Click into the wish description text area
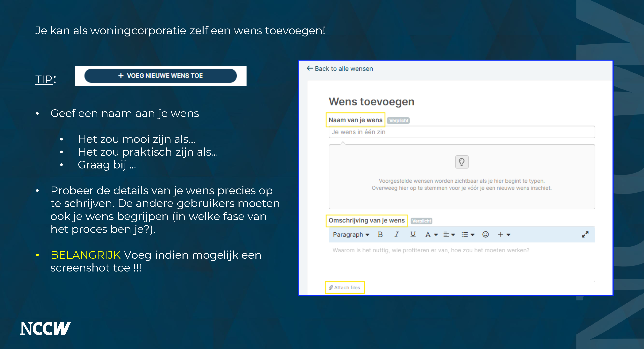 tap(461, 262)
